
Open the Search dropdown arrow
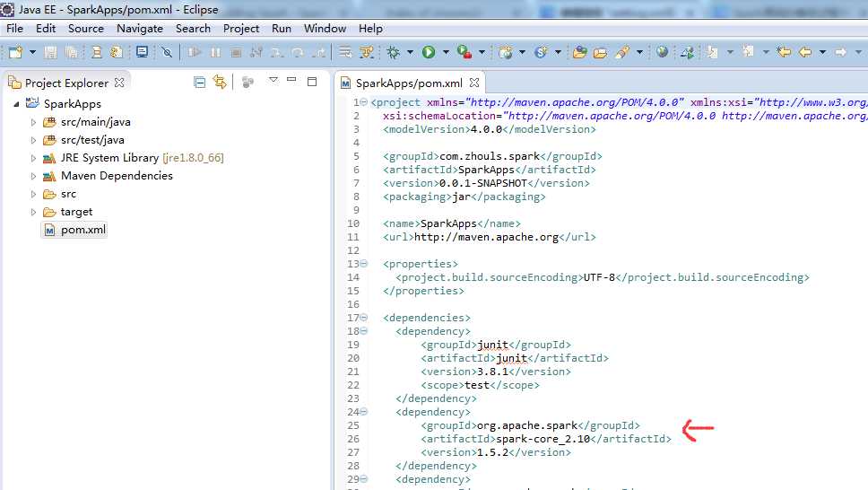639,52
